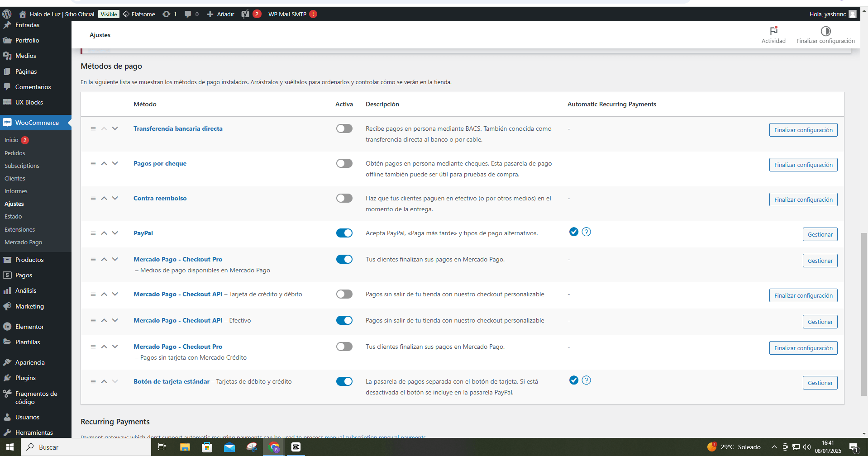The height and width of the screenshot is (456, 868).
Task: Click the PayPal recurring payments checkmark icon
Action: coord(573,232)
